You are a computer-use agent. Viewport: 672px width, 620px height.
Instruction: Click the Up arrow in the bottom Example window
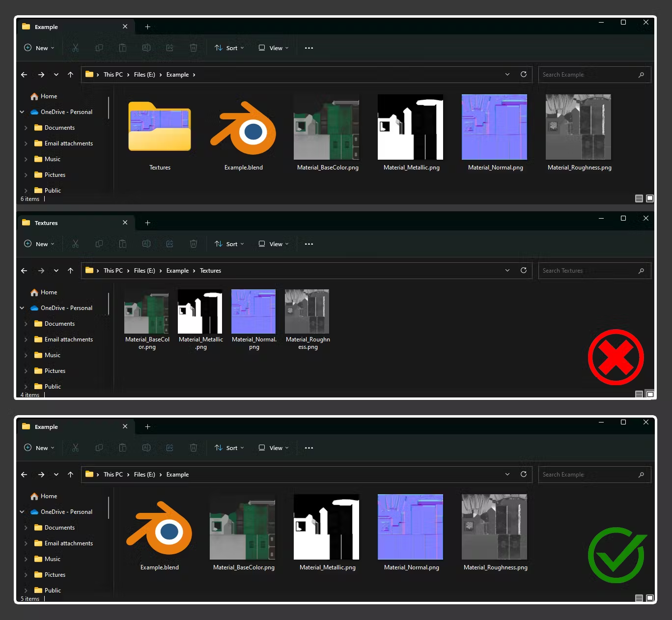click(70, 474)
